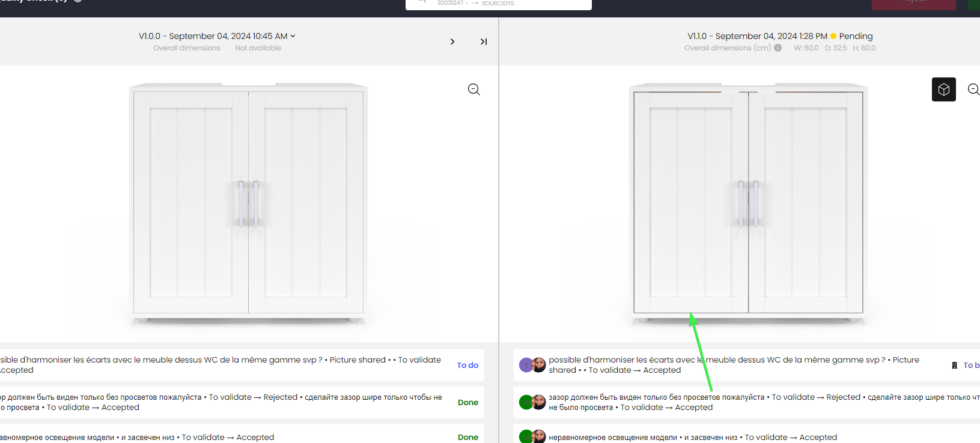The height and width of the screenshot is (443, 980).
Task: Select left-panel comment about 'meuble dessus WC'
Action: (x=242, y=365)
